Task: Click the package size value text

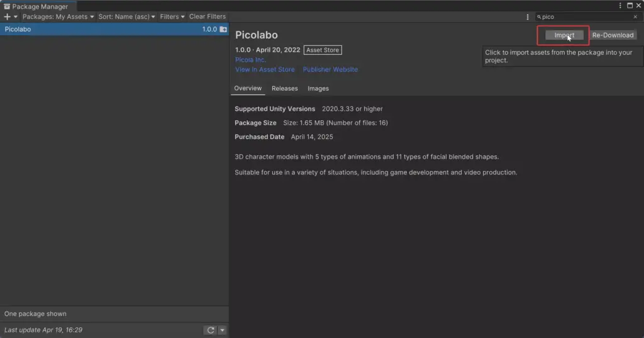Action: coord(335,123)
